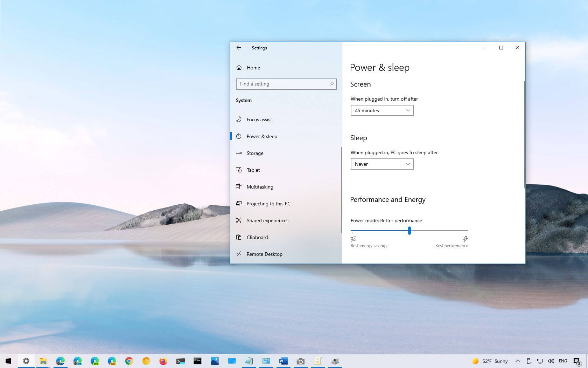Open Action Center notifications
The height and width of the screenshot is (368, 588).
tap(577, 361)
